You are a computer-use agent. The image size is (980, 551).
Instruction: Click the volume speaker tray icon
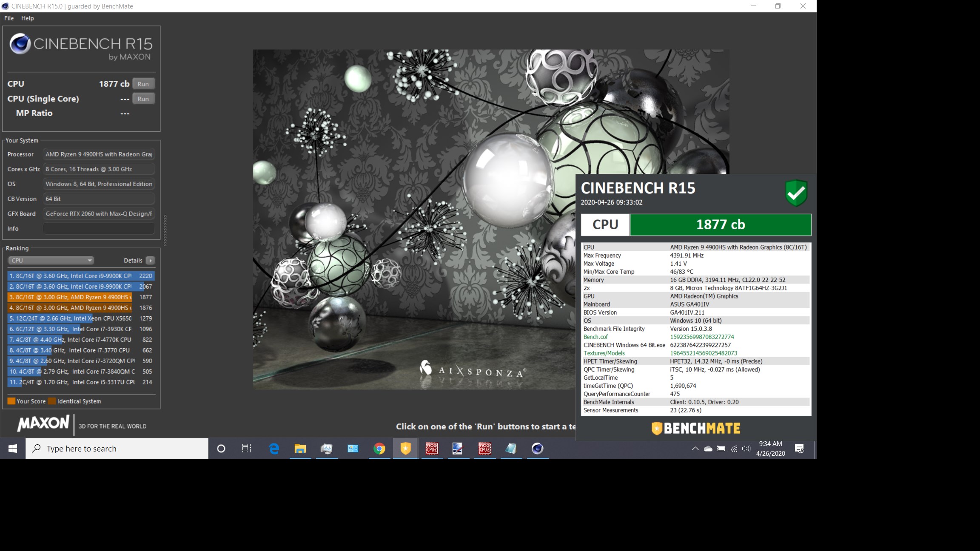click(x=746, y=449)
